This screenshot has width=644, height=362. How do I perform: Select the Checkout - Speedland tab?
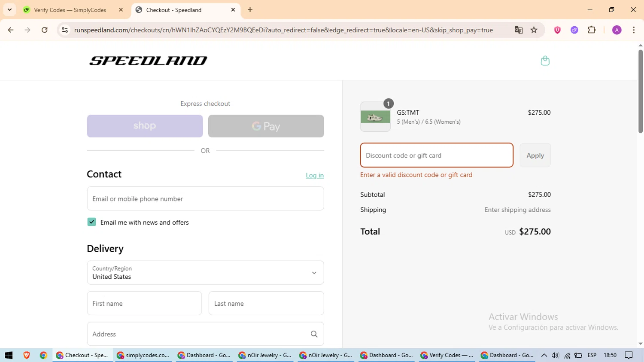[x=185, y=10]
